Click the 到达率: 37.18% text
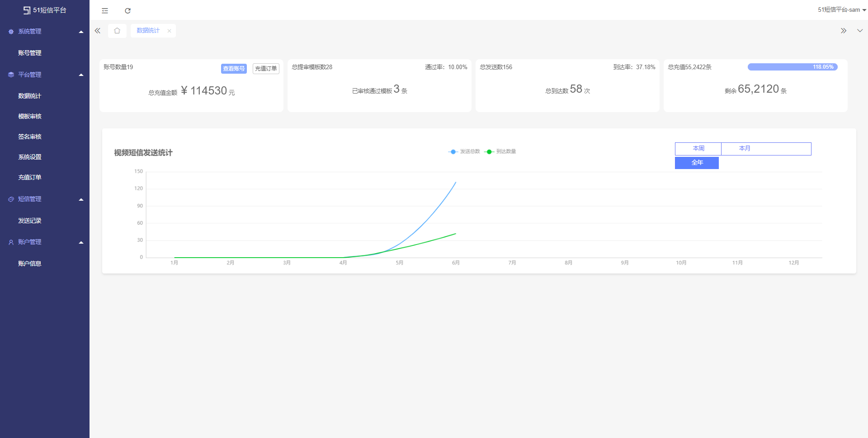This screenshot has width=868, height=438. 634,67
